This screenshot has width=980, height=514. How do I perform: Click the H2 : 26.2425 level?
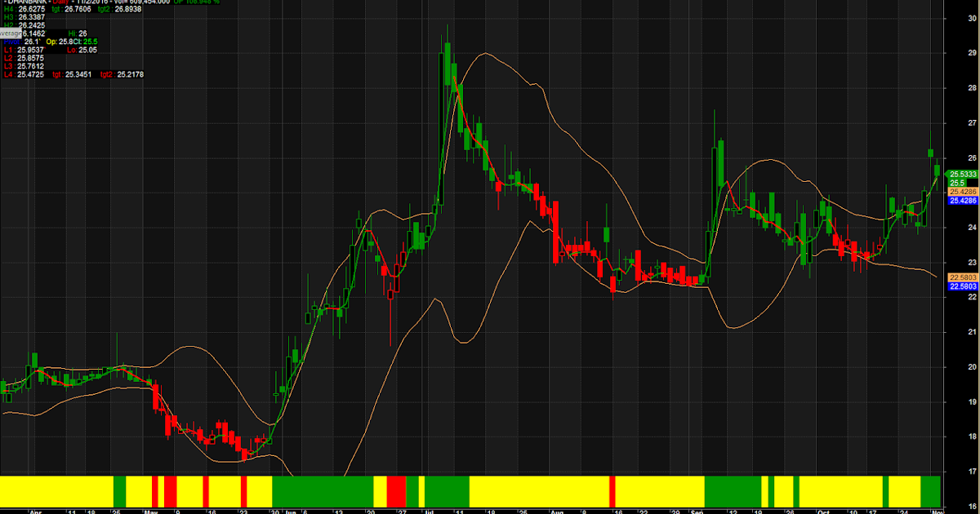(24, 25)
